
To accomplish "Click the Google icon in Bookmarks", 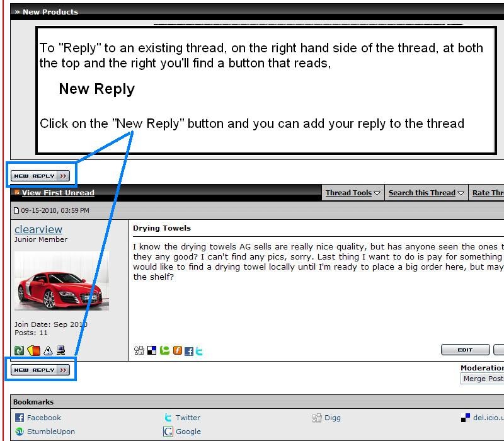I will point(168,432).
